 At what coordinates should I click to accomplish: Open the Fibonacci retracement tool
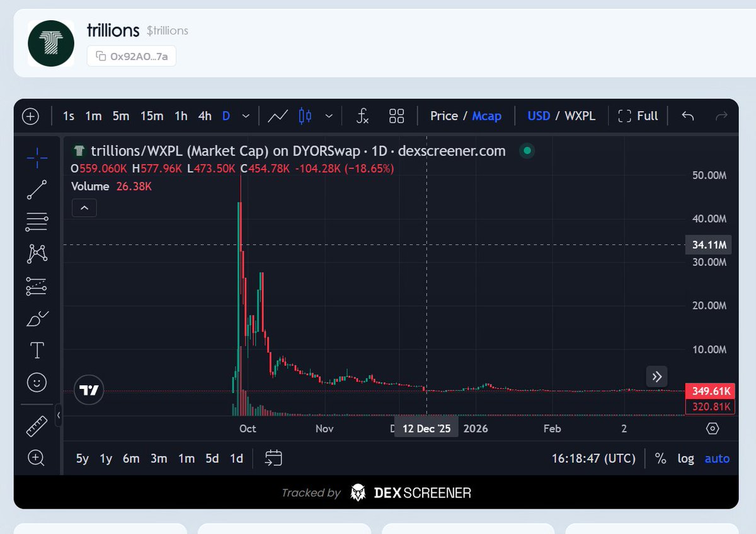pos(37,221)
